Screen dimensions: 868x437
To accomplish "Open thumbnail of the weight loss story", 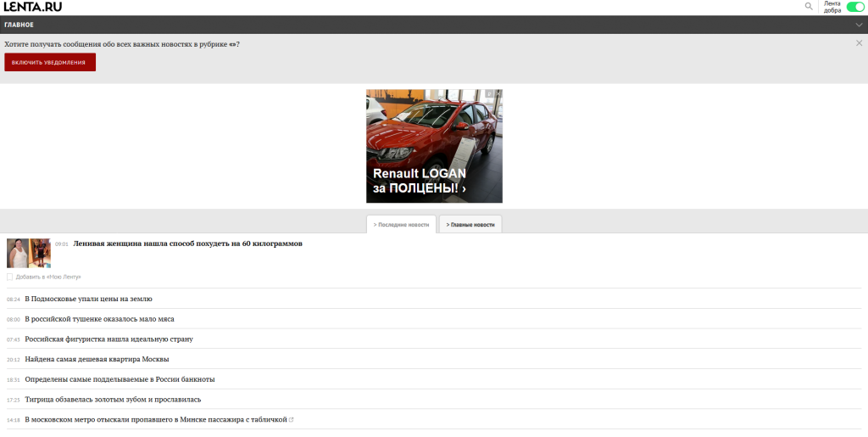I will click(29, 253).
